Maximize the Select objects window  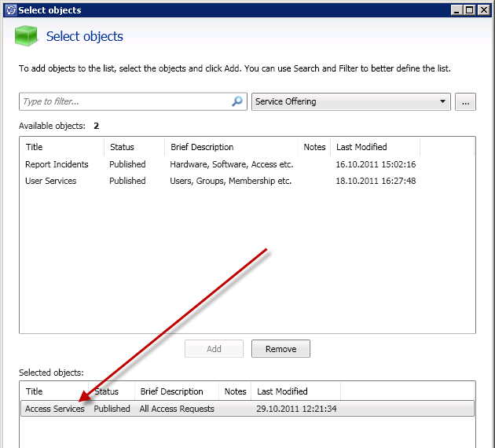470,10
